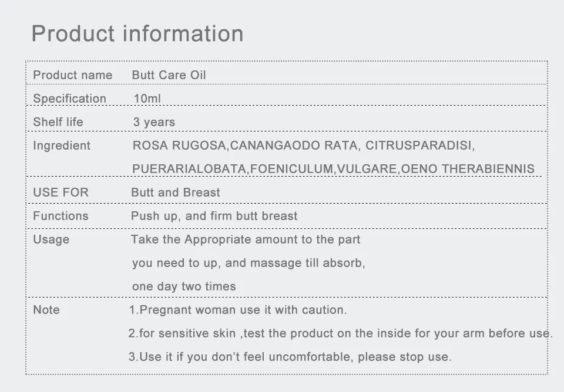564x392 pixels.
Task: Click the "Butt Care Oil" product name value
Action: point(169,75)
